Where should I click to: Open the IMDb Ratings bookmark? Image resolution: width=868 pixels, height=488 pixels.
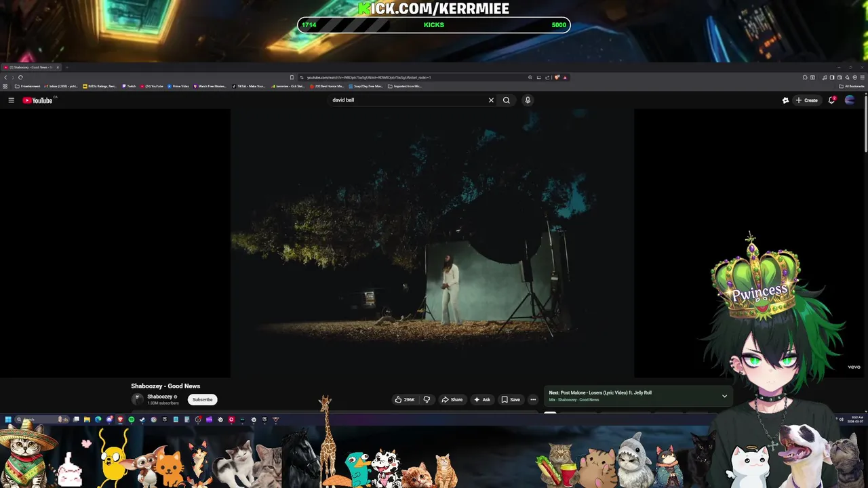point(100,86)
